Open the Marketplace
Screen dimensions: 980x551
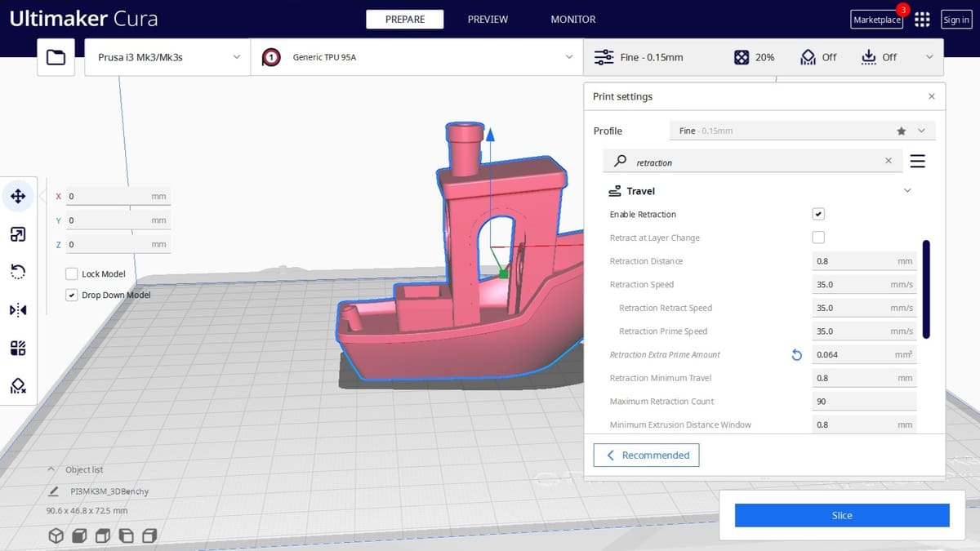(x=877, y=20)
